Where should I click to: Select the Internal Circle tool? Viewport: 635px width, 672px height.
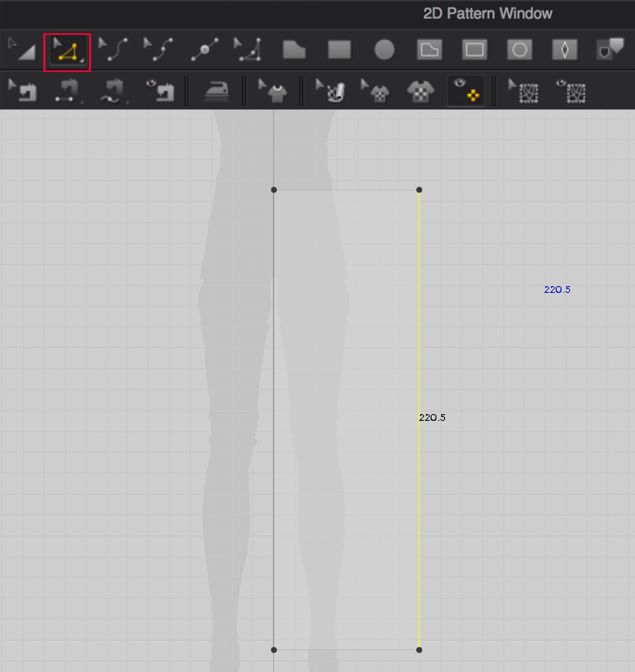(520, 50)
